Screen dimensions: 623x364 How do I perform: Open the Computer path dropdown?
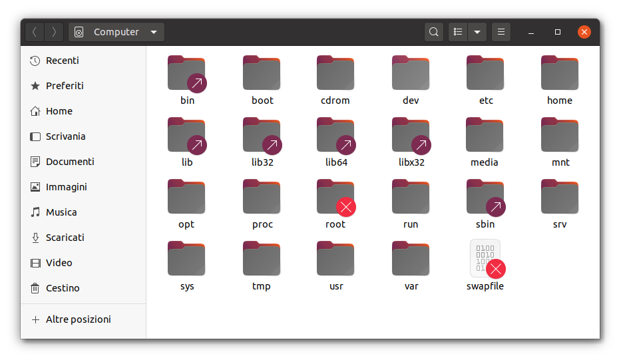(116, 32)
